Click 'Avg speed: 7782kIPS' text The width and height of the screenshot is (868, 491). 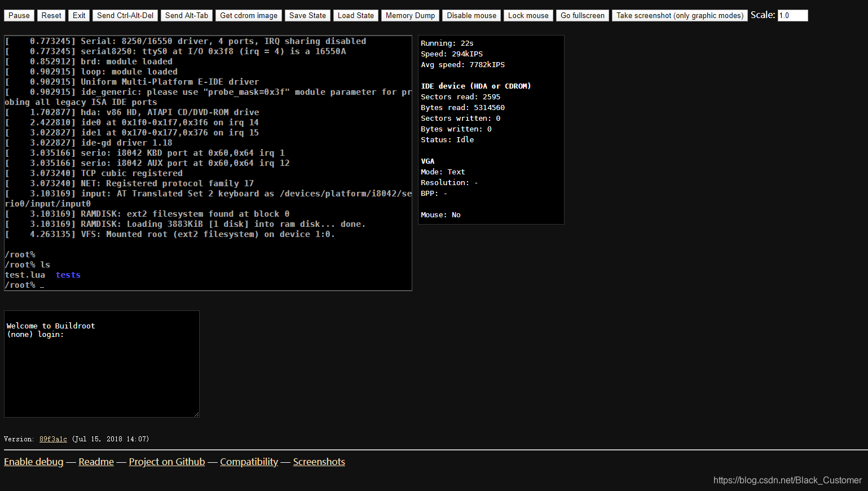pos(462,64)
